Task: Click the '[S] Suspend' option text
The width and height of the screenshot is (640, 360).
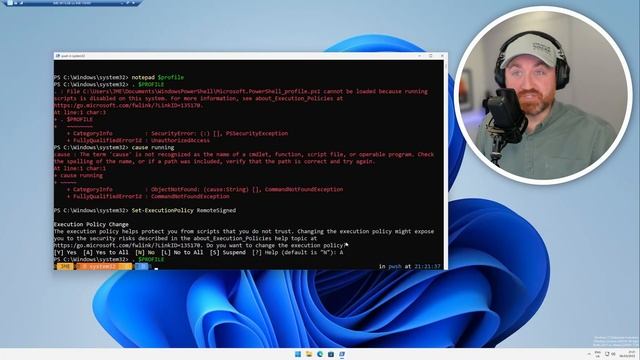Action: (228, 252)
